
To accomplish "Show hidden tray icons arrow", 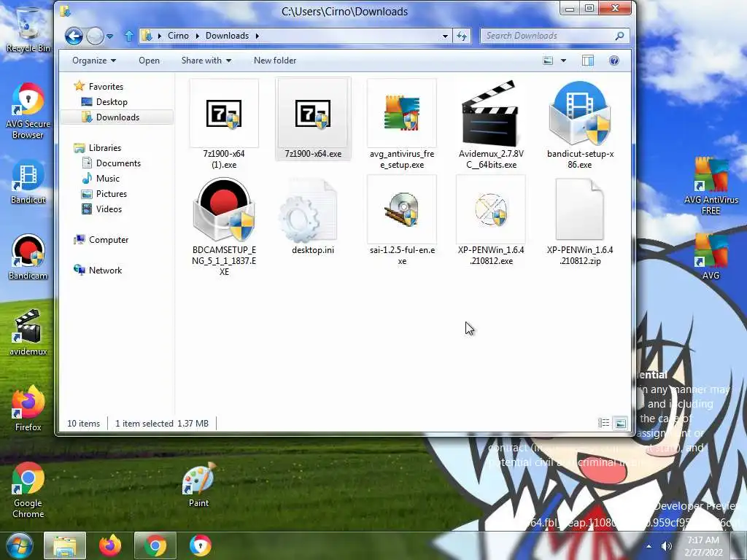I will tap(649, 546).
